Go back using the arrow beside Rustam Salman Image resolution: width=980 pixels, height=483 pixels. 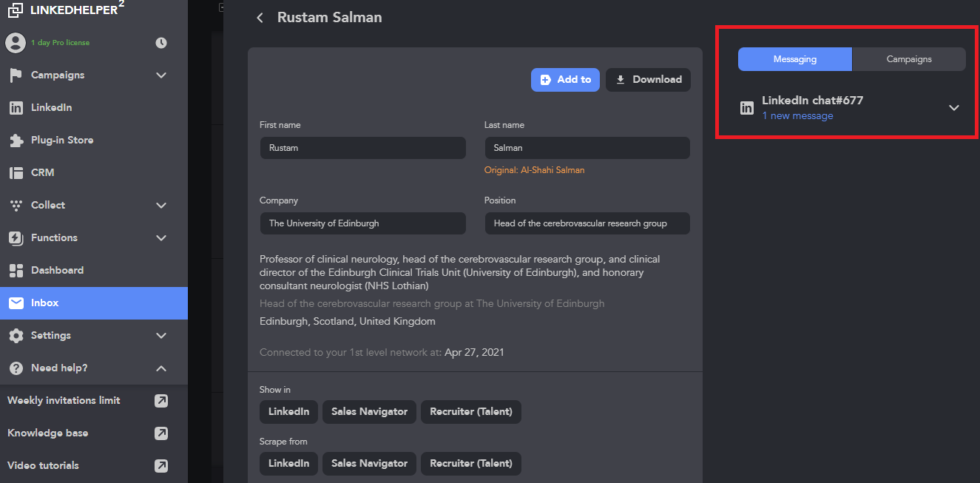pos(260,18)
